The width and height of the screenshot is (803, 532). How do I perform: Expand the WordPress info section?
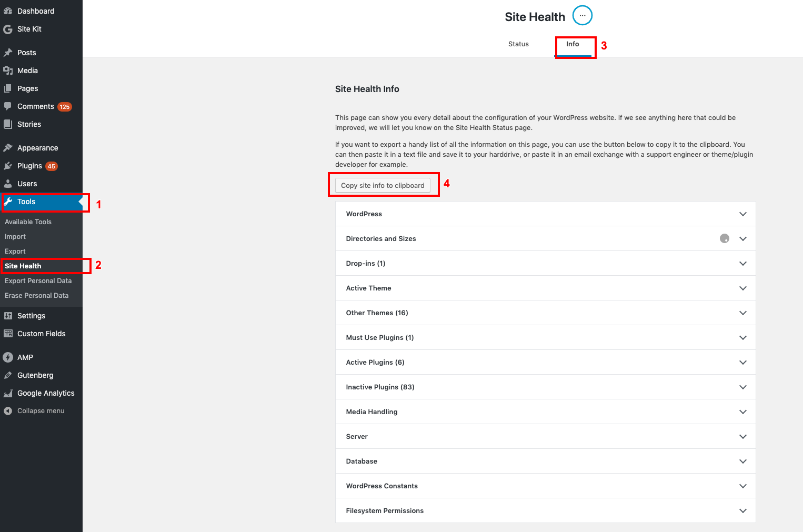(x=545, y=214)
